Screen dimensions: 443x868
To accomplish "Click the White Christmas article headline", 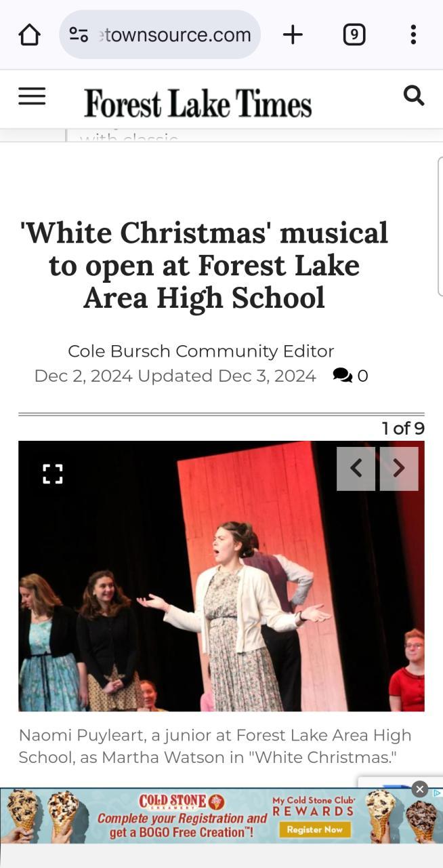I will click(x=204, y=265).
